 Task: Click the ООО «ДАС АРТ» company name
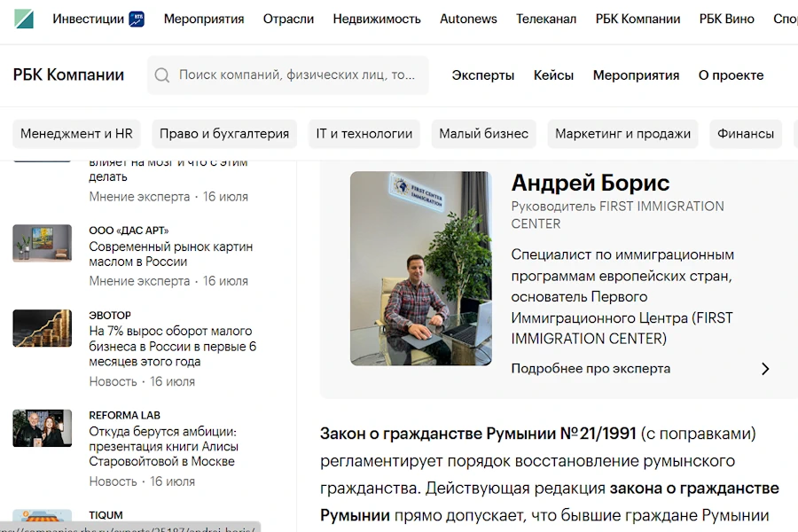[x=129, y=231]
